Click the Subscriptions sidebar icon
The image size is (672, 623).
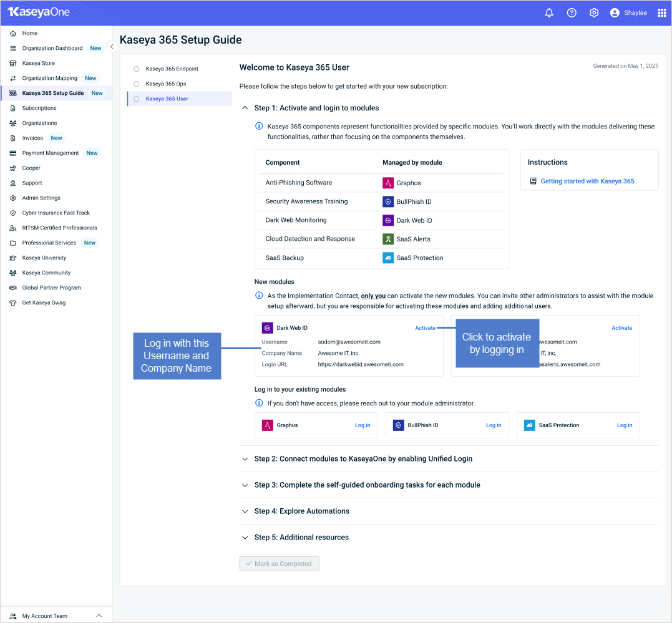pyautogui.click(x=13, y=109)
